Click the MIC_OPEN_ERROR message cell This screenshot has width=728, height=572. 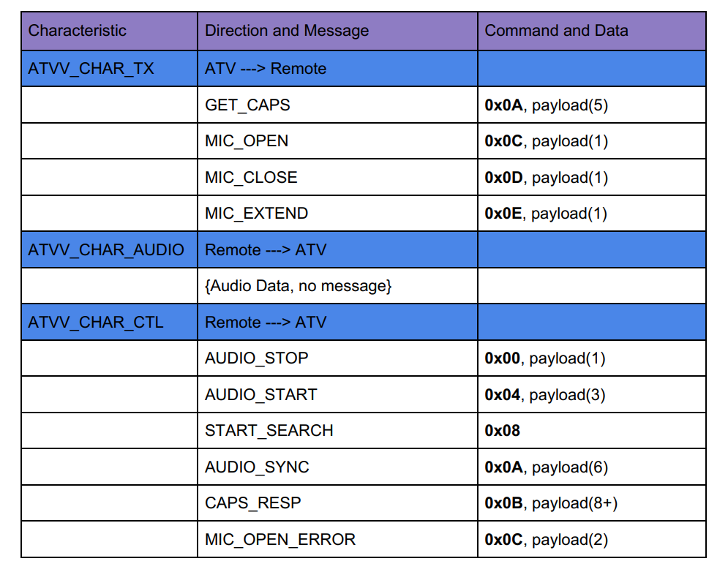(337, 540)
